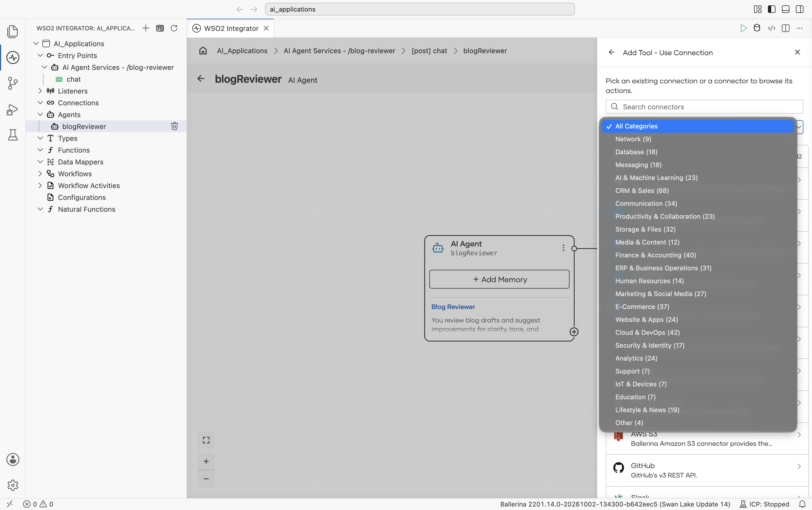Toggle the primary side bar layout icon

click(x=771, y=9)
